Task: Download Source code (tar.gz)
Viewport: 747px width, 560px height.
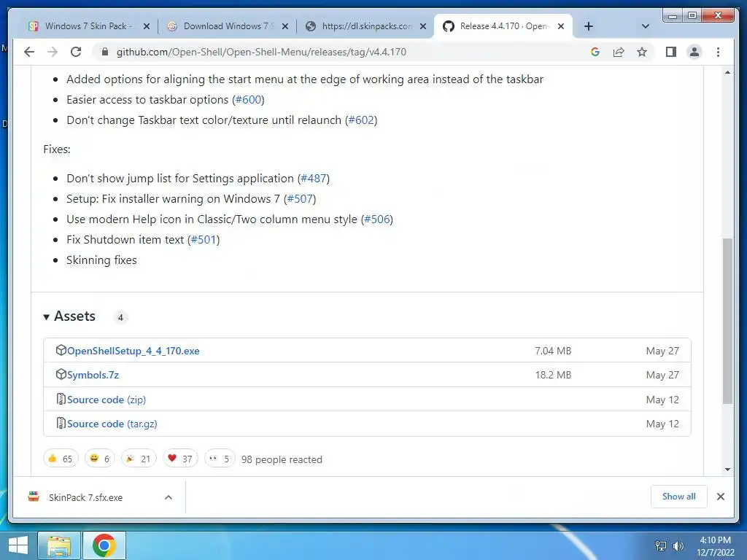Action: coord(112,424)
